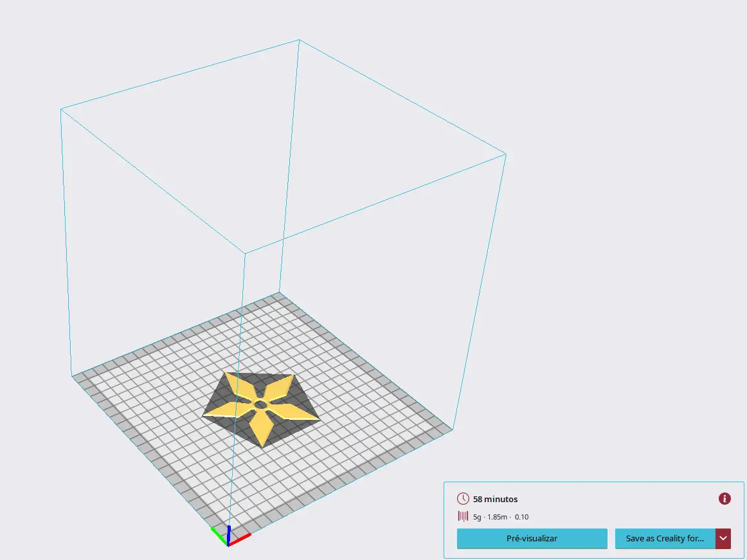Open the red info icon for print details
Viewport: 747px width, 560px height.
(x=724, y=498)
